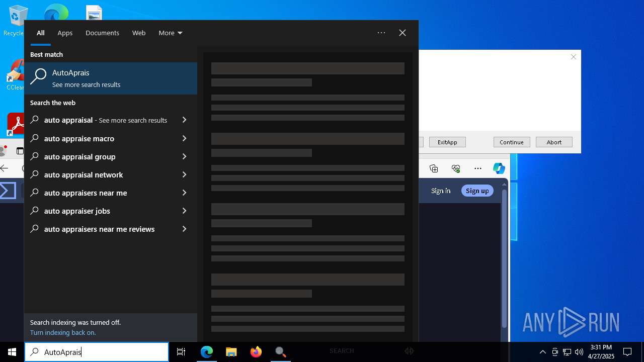
Task: Click the 'Turn indexing back on' link
Action: (63, 332)
